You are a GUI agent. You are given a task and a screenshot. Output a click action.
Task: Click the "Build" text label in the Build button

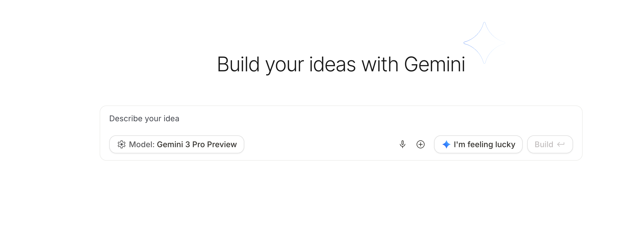click(x=544, y=144)
